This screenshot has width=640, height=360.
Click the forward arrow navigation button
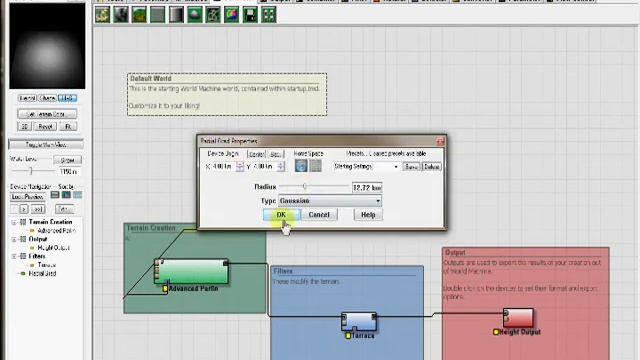(24, 209)
